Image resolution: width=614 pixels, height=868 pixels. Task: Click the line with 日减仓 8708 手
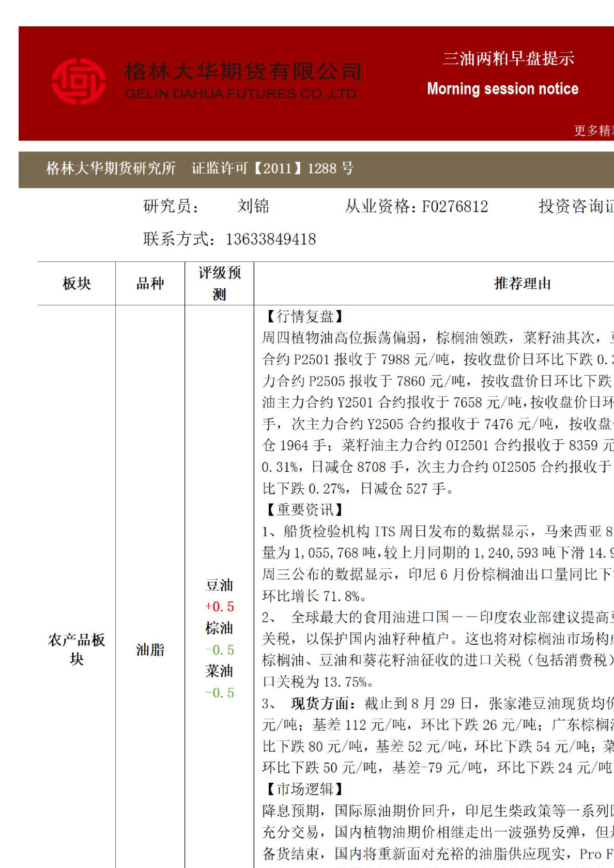click(x=438, y=467)
